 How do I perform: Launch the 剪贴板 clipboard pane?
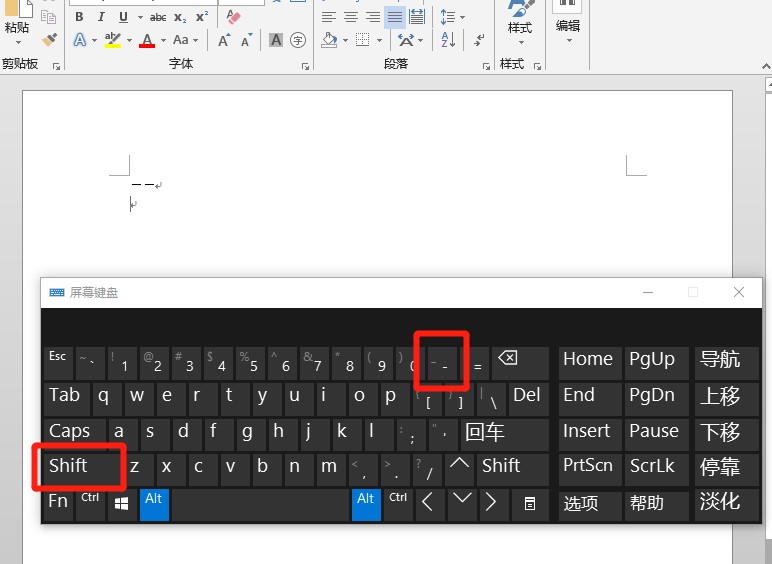(57, 66)
